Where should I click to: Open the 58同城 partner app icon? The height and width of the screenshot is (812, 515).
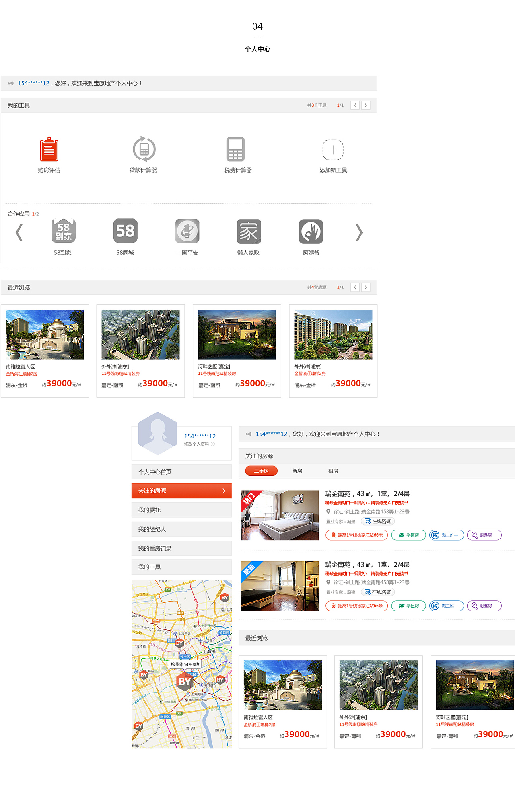tap(125, 231)
